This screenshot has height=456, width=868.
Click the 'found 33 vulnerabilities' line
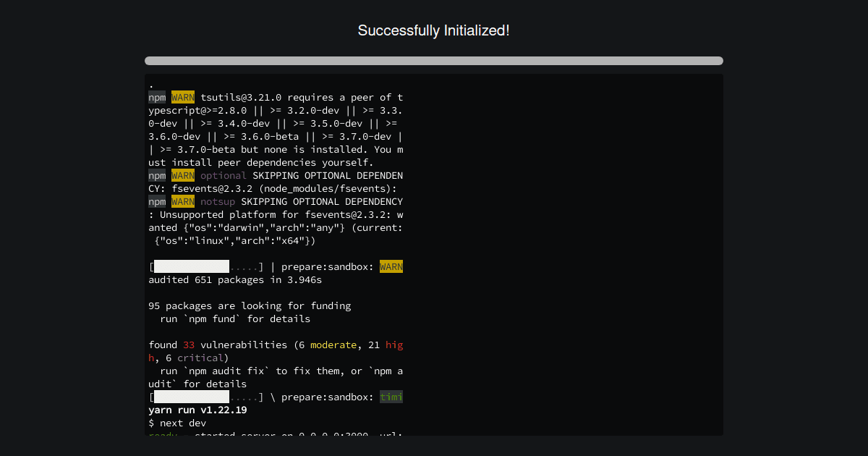(276, 345)
